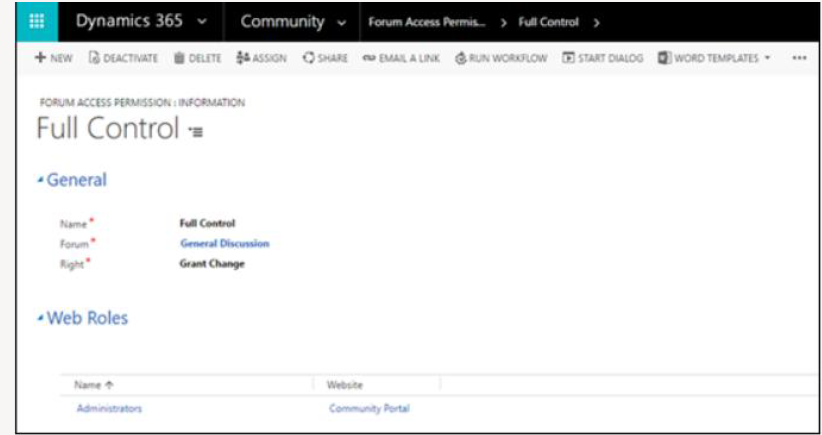The height and width of the screenshot is (435, 822).
Task: Expand chevron after Full Control breadcrumb
Action: pyautogui.click(x=596, y=23)
